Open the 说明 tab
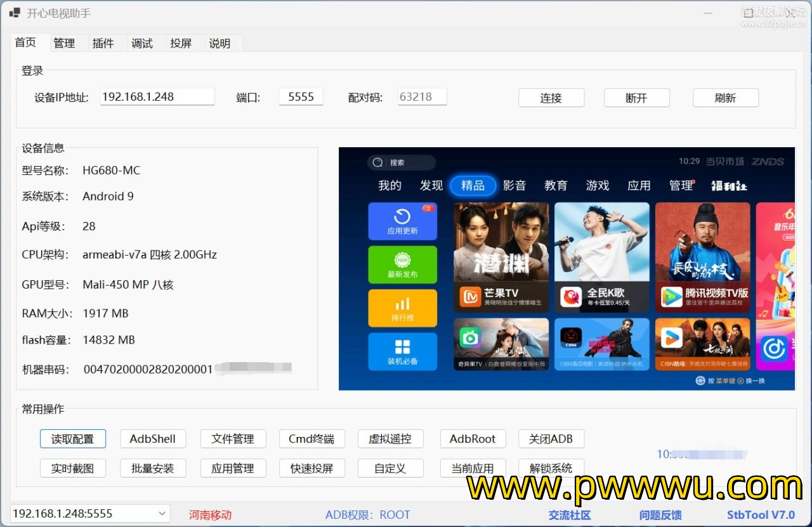Screen dimensions: 812x527 click(x=219, y=43)
